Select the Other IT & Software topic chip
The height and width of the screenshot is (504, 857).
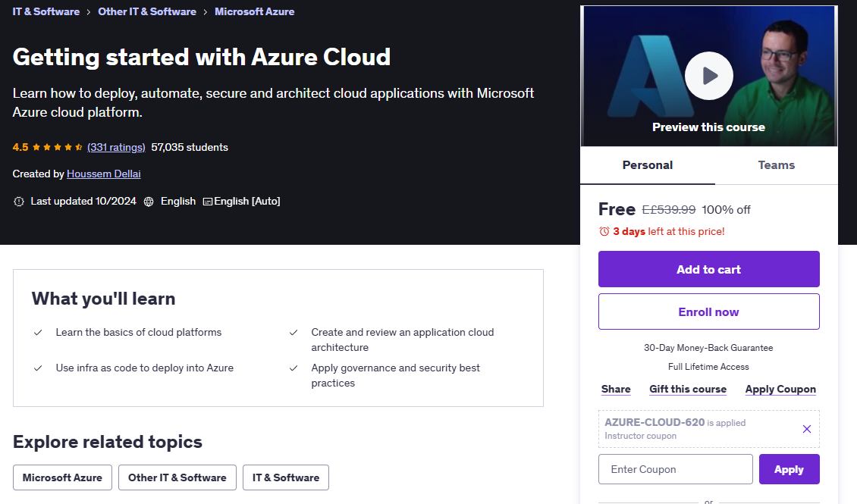click(x=177, y=477)
